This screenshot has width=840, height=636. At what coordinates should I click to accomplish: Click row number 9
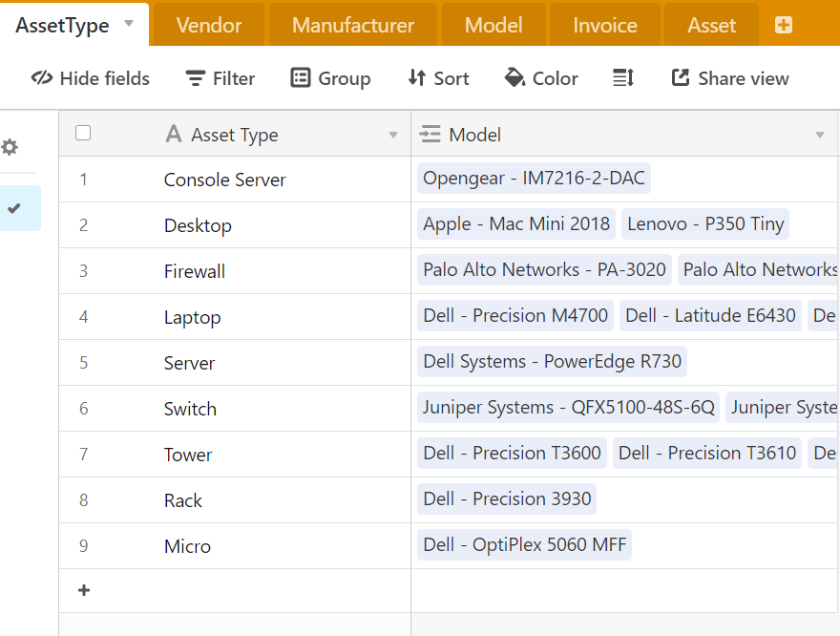[83, 545]
